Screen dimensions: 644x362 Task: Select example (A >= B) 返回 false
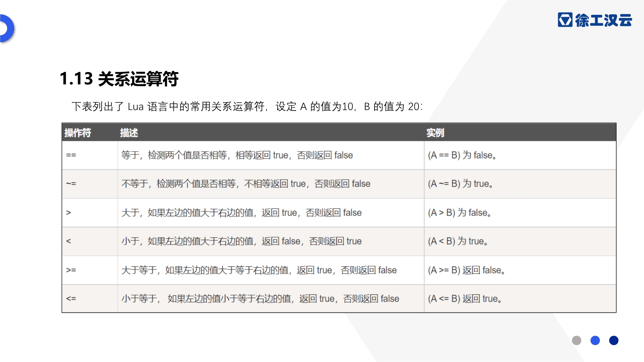coord(466,270)
